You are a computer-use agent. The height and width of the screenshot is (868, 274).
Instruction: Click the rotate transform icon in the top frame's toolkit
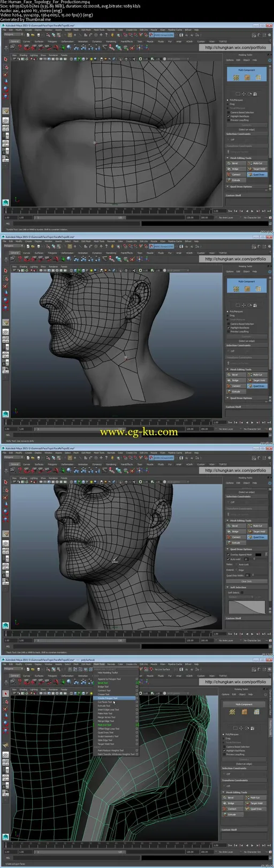coord(249,94)
